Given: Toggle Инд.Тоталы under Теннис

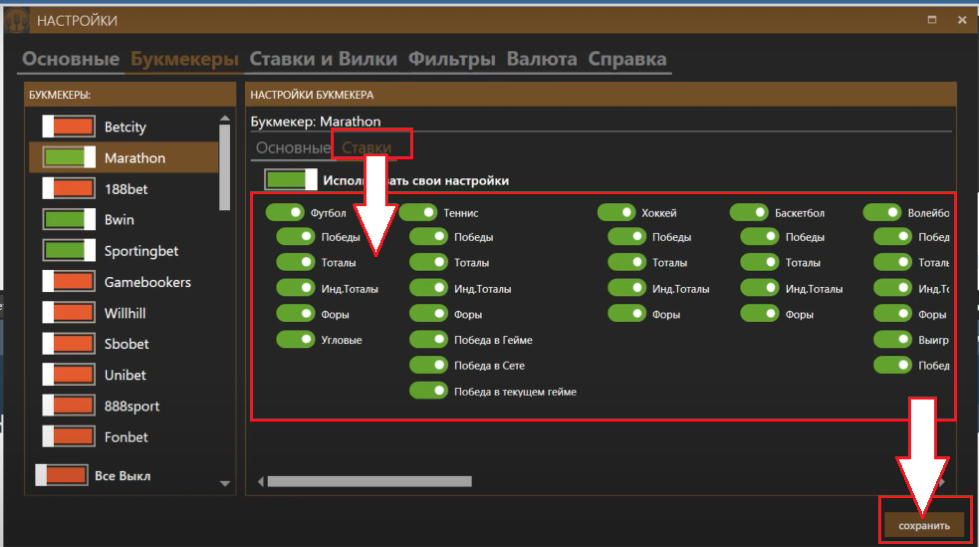Looking at the screenshot, I should (428, 288).
